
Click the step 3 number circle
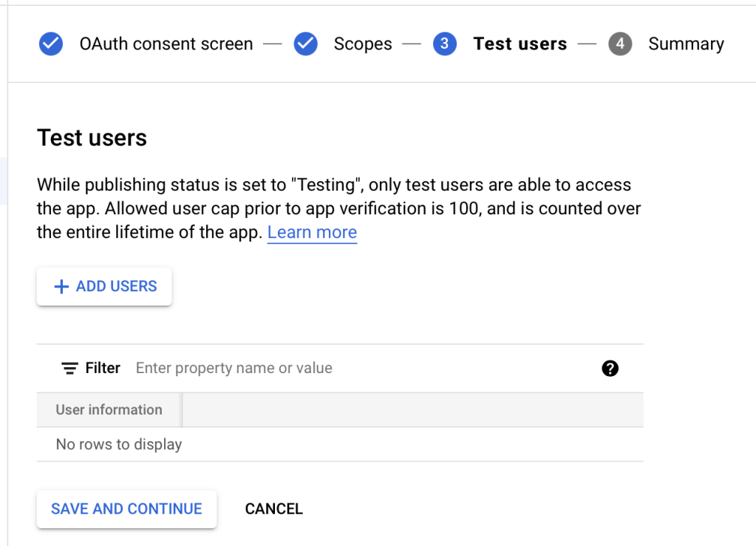444,44
